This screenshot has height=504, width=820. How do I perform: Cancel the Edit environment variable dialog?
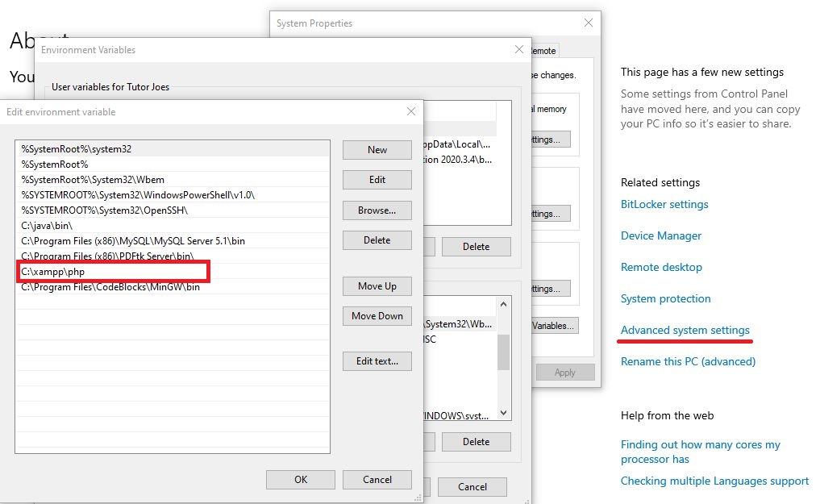click(377, 480)
